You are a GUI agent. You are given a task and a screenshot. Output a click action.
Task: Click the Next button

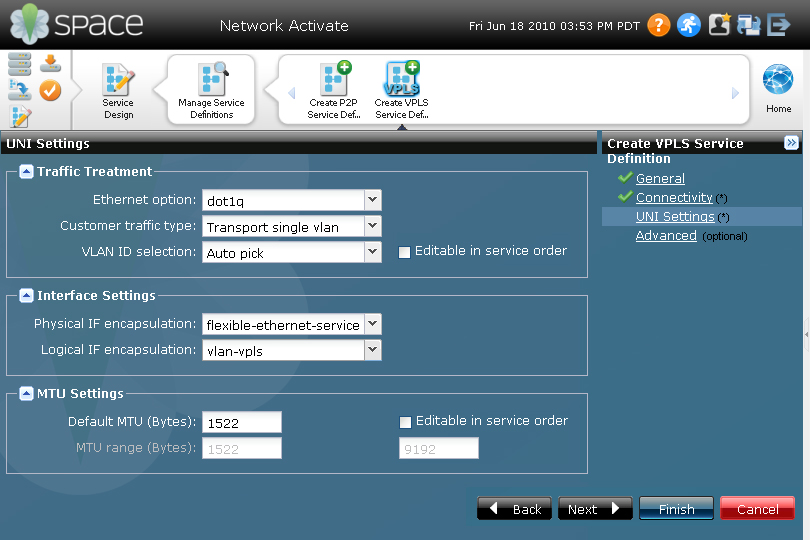595,508
